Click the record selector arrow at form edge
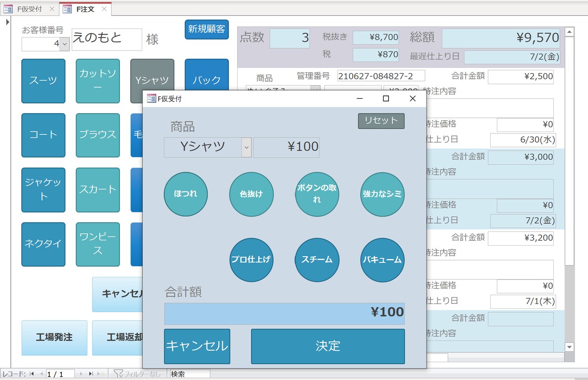The width and height of the screenshot is (588, 380). tap(7, 22)
